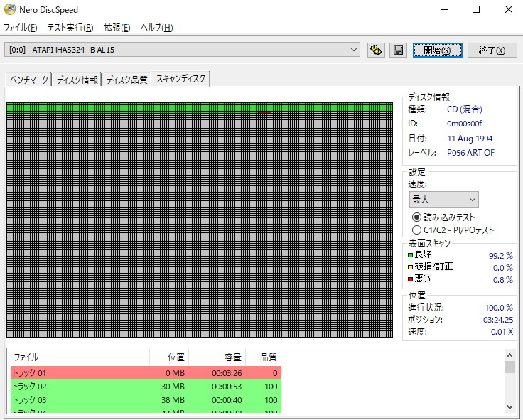Open the 拡張(E) menu
Viewport: 523px width, 420px height.
pyautogui.click(x=117, y=27)
